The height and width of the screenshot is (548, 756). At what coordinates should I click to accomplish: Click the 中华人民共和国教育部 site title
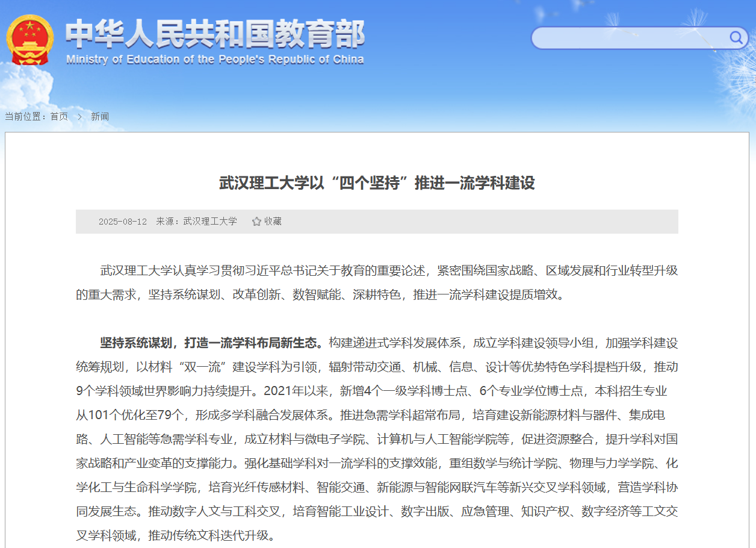click(x=215, y=34)
